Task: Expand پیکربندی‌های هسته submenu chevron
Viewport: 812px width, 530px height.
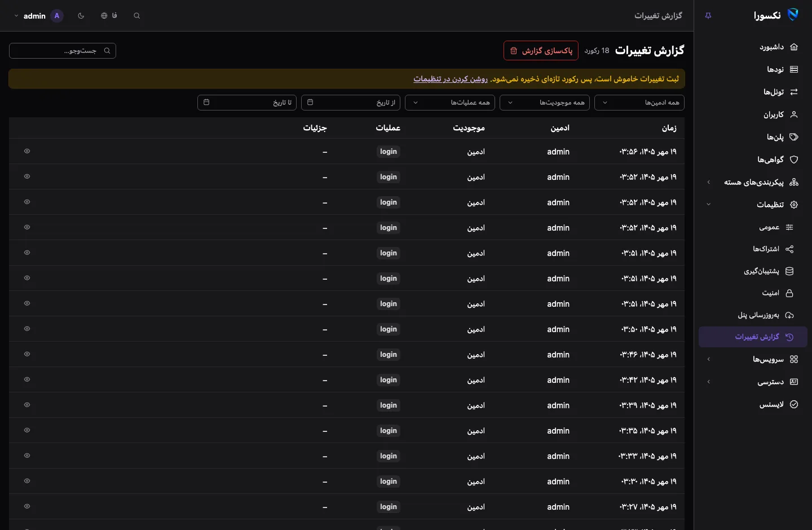Action: click(709, 182)
